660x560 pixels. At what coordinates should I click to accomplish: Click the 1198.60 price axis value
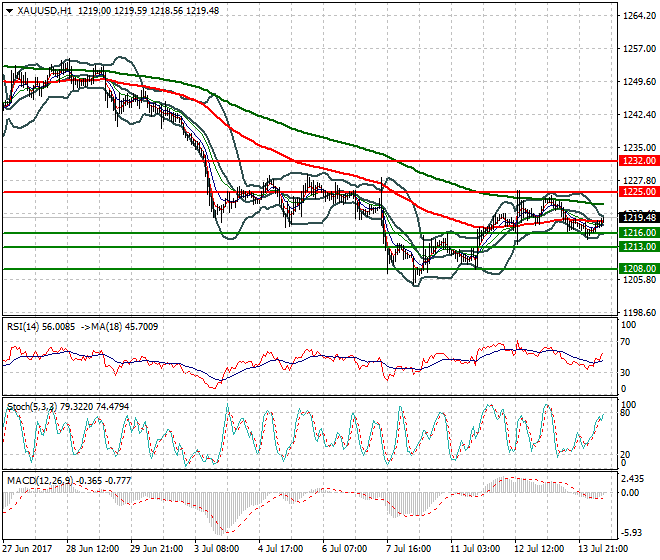pyautogui.click(x=639, y=312)
